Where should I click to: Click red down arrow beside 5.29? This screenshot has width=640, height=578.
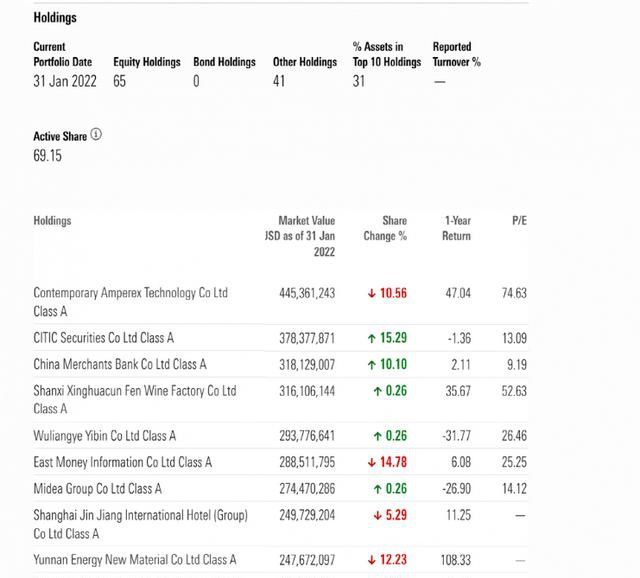pyautogui.click(x=378, y=516)
